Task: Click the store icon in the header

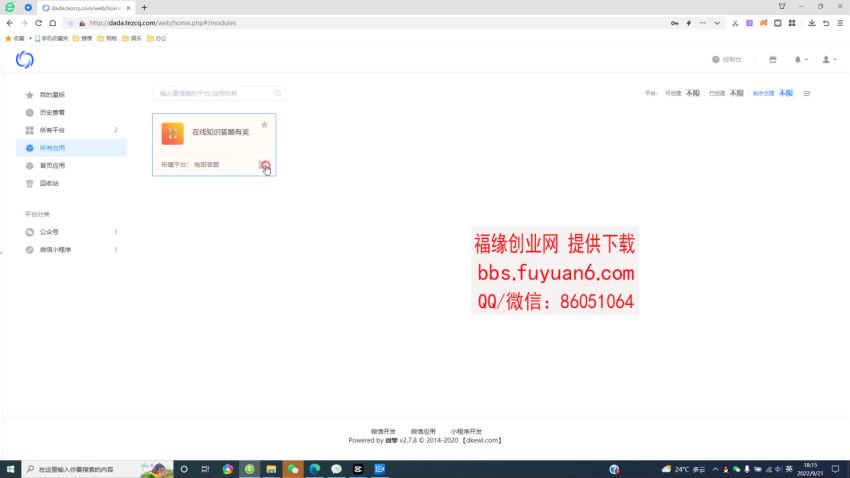Action: click(772, 60)
